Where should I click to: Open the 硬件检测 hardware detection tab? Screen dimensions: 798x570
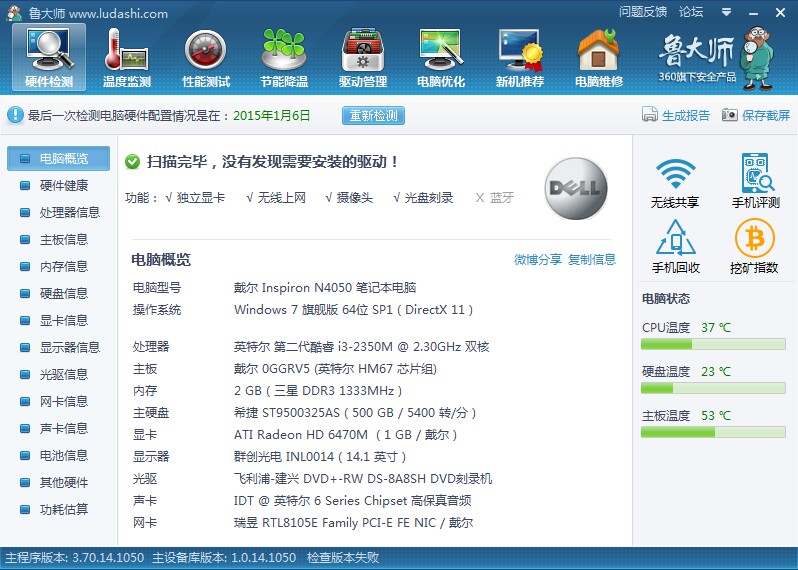49,57
